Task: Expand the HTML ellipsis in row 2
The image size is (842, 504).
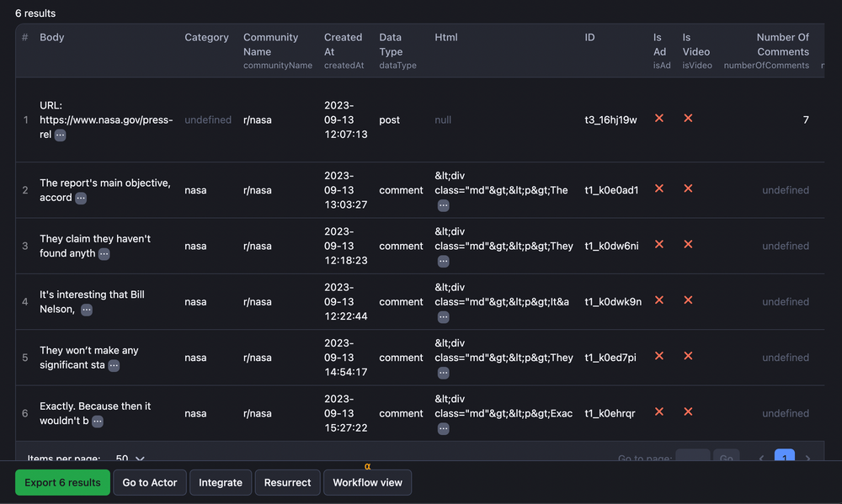Action: (443, 205)
